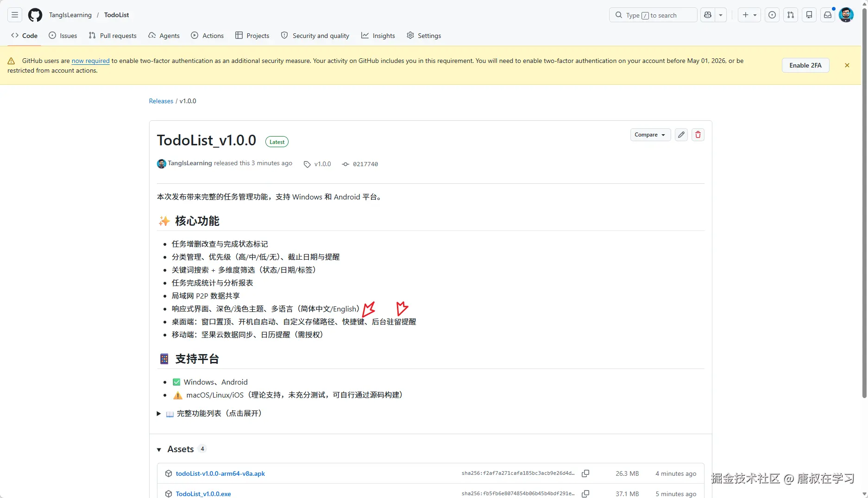Click the 支持平台 heading
The image size is (868, 498).
197,359
